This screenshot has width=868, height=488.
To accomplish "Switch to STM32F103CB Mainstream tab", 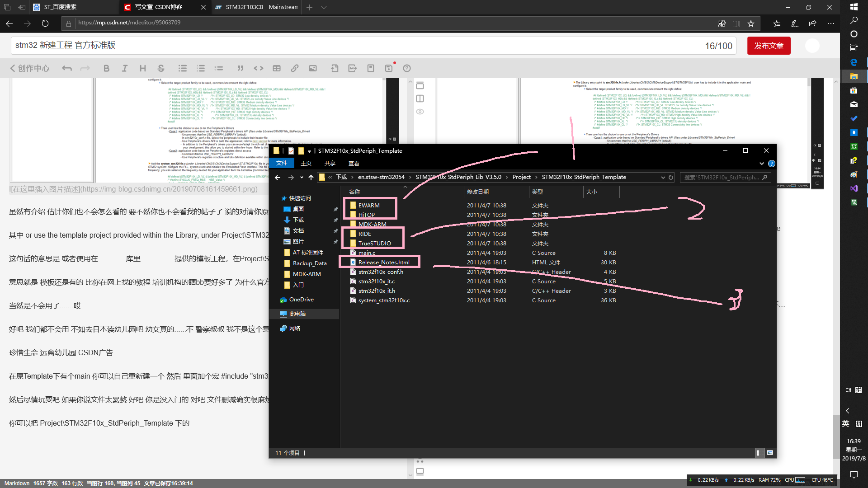I will point(256,7).
